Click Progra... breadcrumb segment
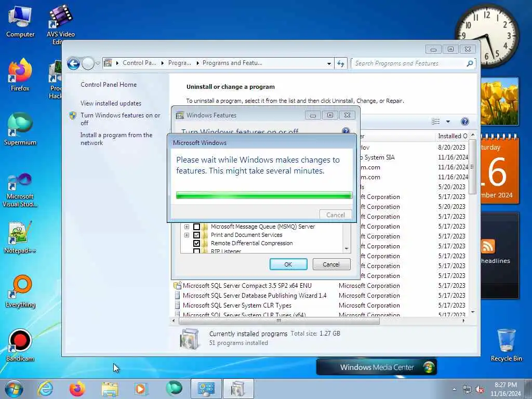Screen dimensions: 532x399 point(179,63)
